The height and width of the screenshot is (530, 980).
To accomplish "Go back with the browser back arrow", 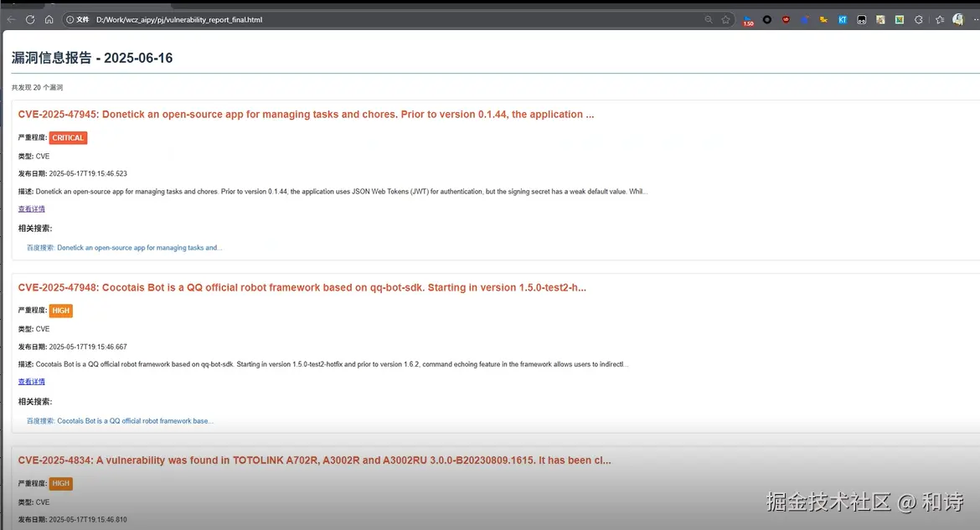I will [x=11, y=20].
